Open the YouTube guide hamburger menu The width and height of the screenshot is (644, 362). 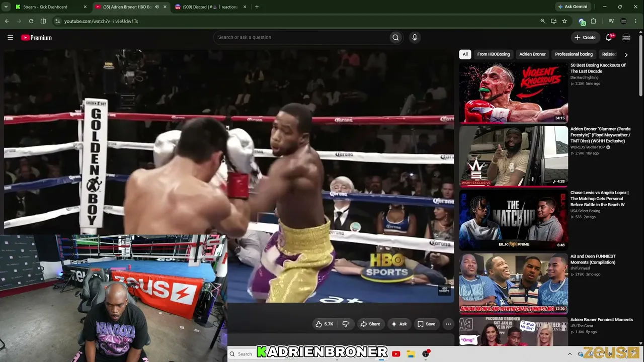(10, 38)
